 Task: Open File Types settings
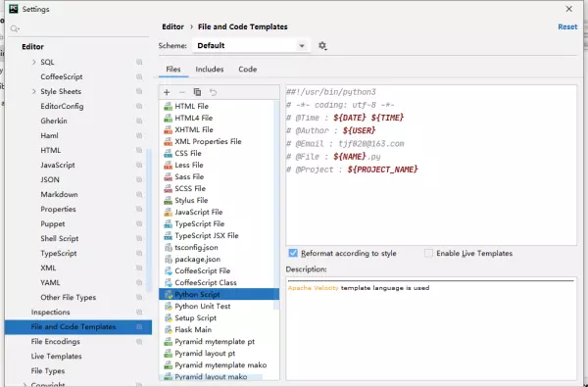click(48, 371)
